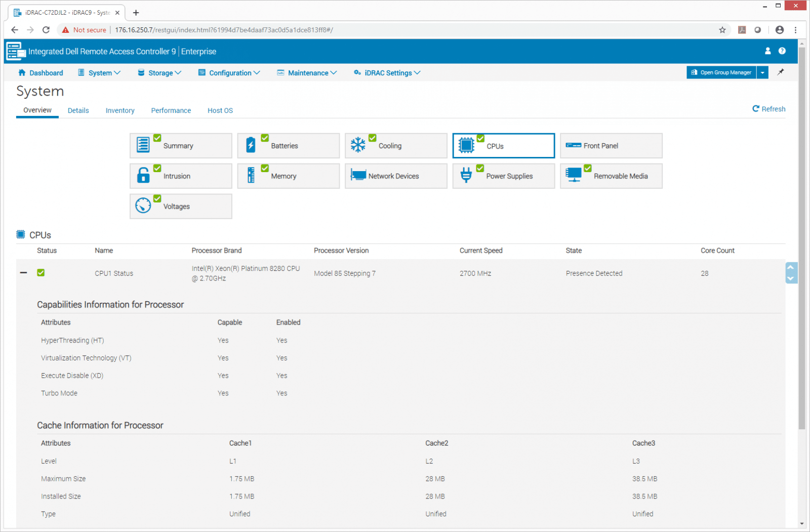Expand the System dropdown menu

[x=99, y=73]
